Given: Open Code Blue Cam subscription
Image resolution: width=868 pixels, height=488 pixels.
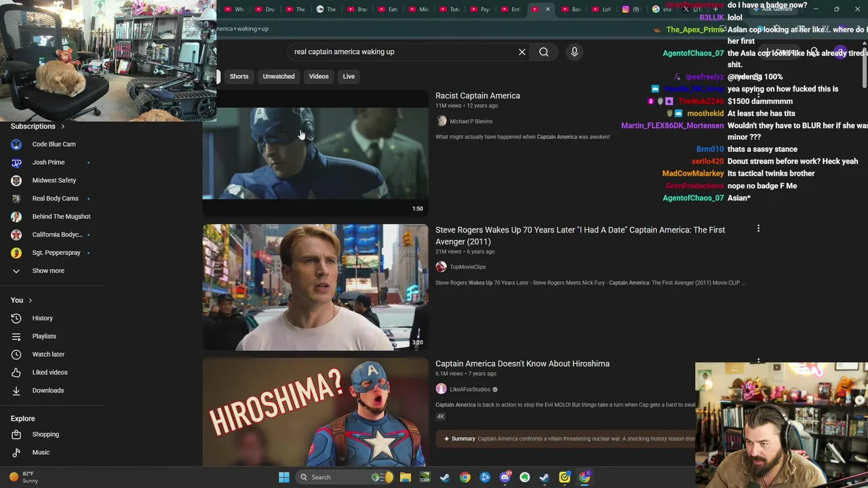Looking at the screenshot, I should [52, 144].
